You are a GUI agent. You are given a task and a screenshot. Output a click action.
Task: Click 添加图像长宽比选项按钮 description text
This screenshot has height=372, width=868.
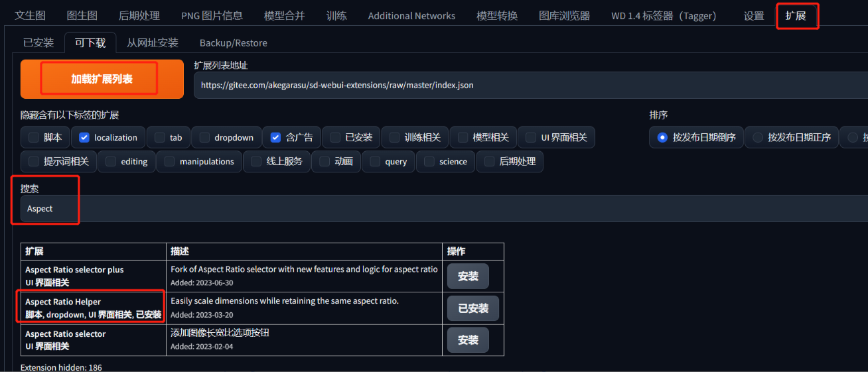coord(220,333)
